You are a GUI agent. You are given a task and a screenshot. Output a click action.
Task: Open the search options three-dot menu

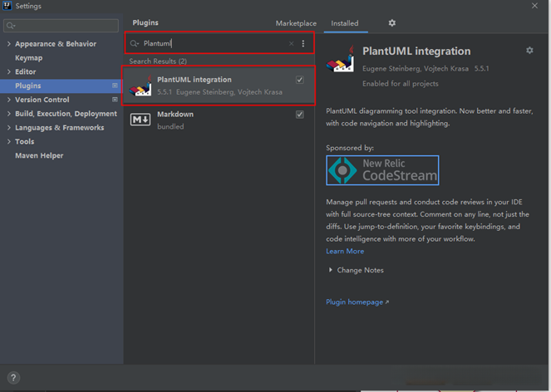[x=303, y=43]
